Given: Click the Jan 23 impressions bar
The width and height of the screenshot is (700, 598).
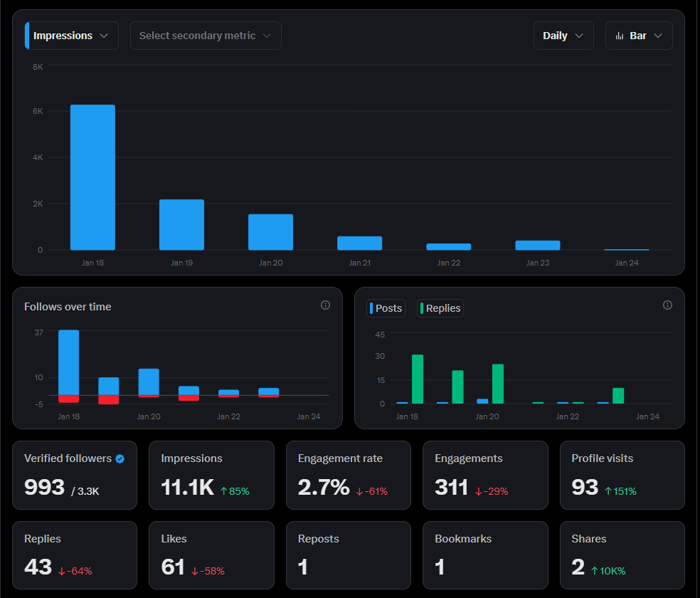Looking at the screenshot, I should [538, 245].
